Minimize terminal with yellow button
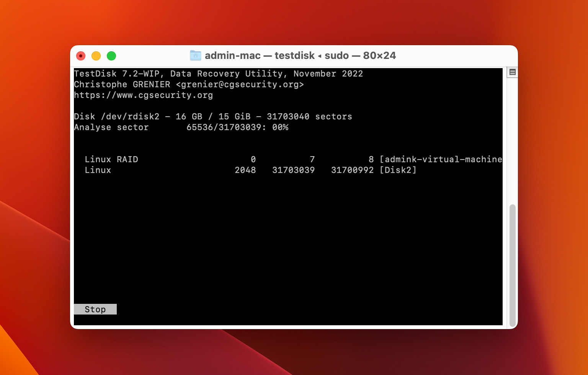This screenshot has height=375, width=588. point(96,56)
